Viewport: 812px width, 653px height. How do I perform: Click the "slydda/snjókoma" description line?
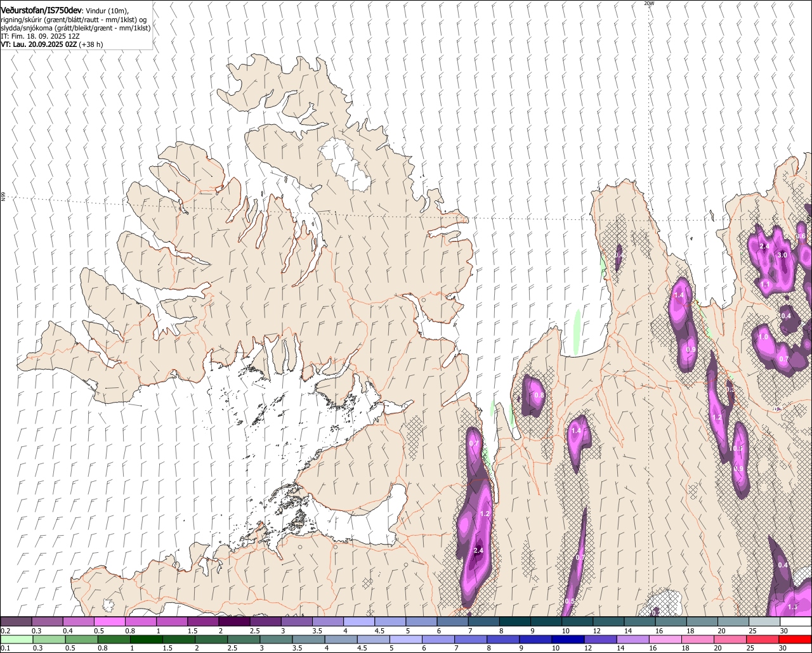pos(75,28)
